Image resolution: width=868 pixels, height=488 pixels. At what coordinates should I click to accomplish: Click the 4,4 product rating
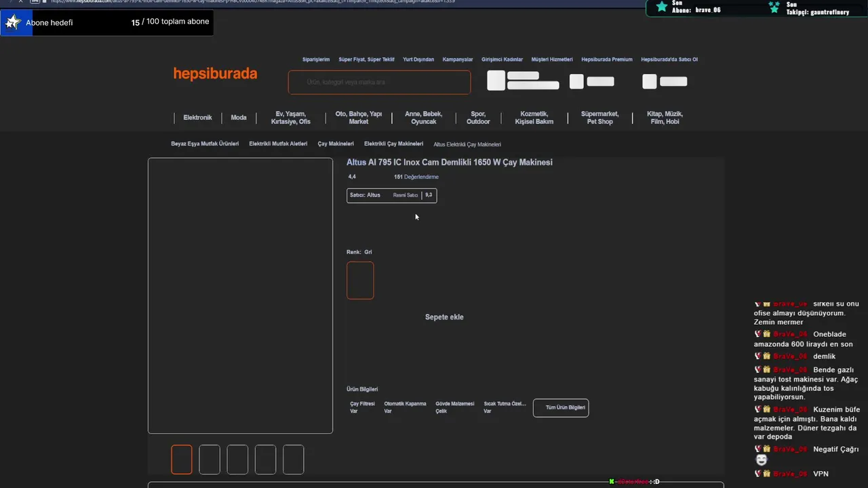coord(352,177)
